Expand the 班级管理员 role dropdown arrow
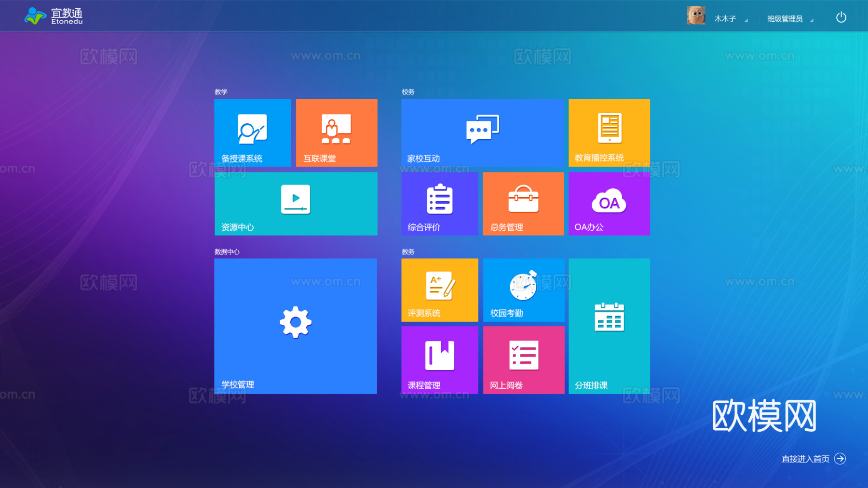The image size is (868, 488). pyautogui.click(x=812, y=20)
